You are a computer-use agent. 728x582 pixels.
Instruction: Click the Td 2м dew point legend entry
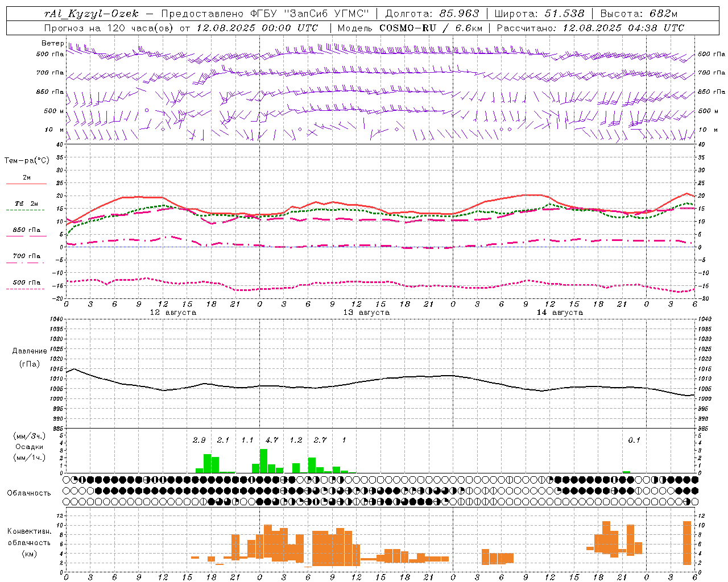coord(26,203)
